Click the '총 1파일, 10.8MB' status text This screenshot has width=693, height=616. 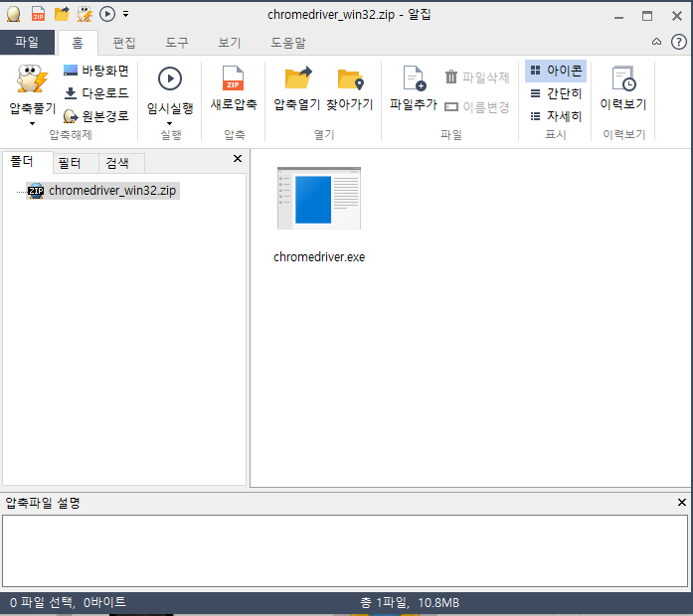(x=410, y=602)
